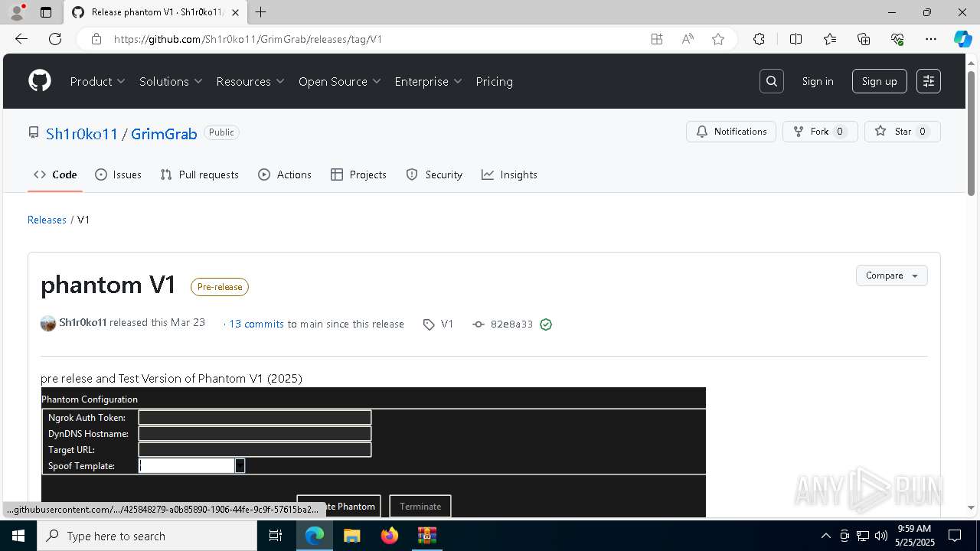Open the Collections icon

tap(864, 39)
